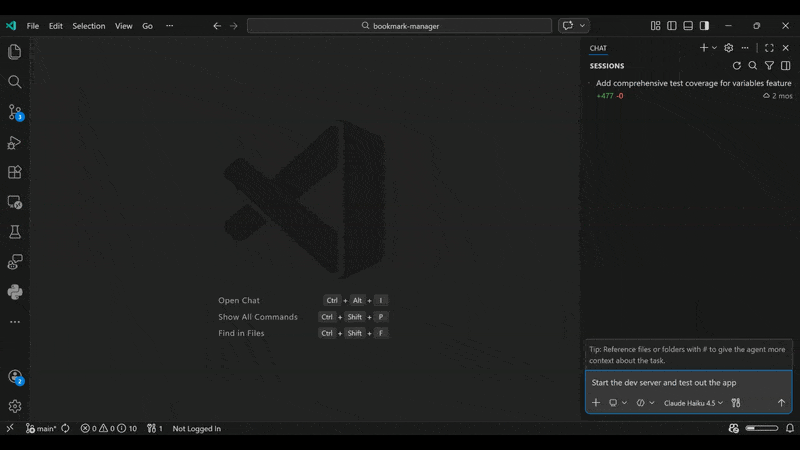Viewport: 800px width, 450px height.
Task: Open the Run and Debug view
Action: 15,142
